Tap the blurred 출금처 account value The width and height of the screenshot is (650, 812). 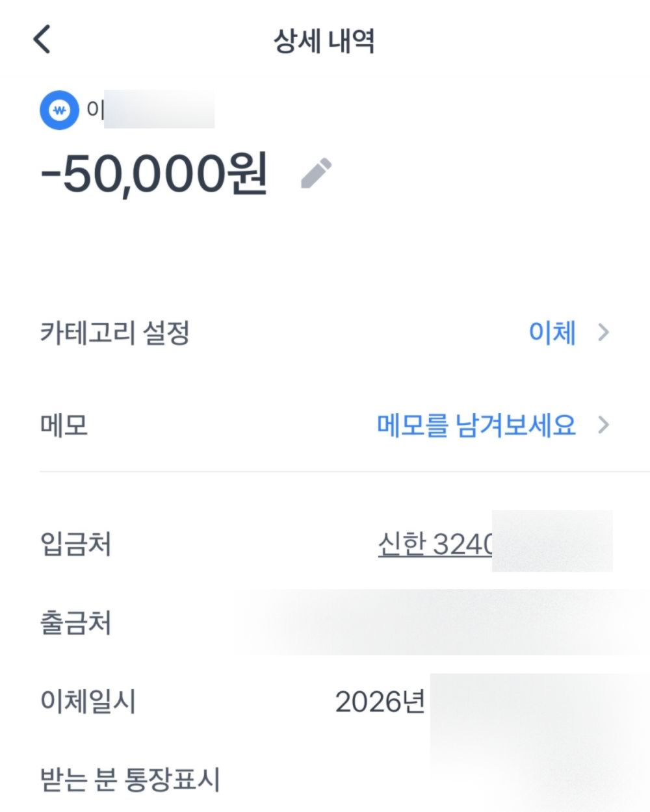click(442, 623)
